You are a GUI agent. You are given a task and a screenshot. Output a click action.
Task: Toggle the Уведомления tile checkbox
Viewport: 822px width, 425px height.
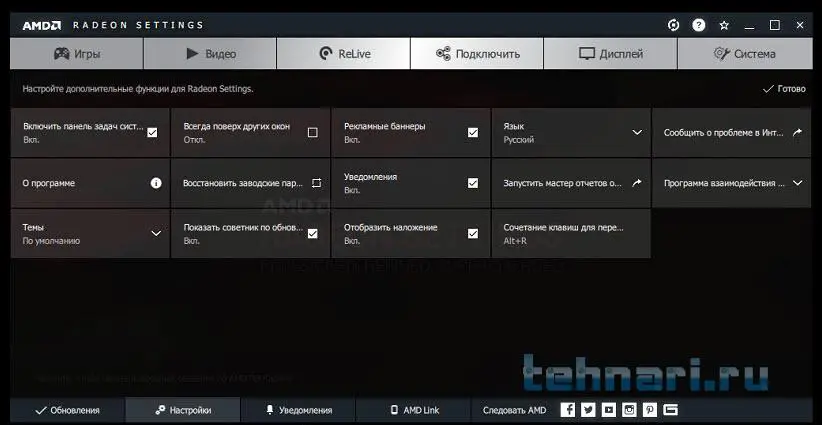tap(473, 183)
